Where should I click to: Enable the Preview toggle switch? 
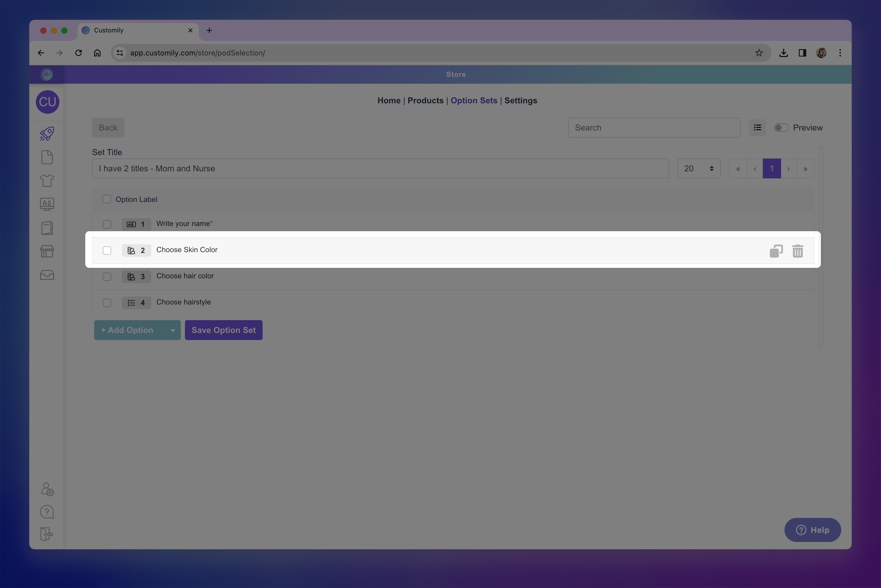[x=781, y=127]
